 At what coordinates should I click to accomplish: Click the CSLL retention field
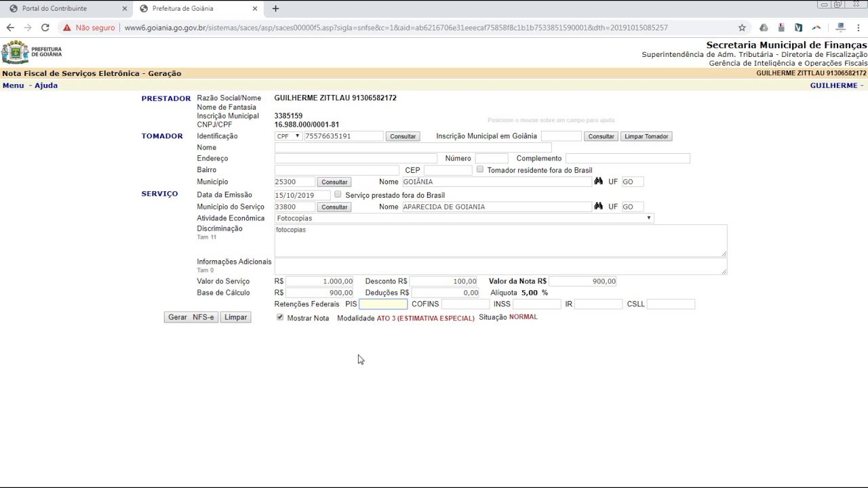[x=671, y=304]
